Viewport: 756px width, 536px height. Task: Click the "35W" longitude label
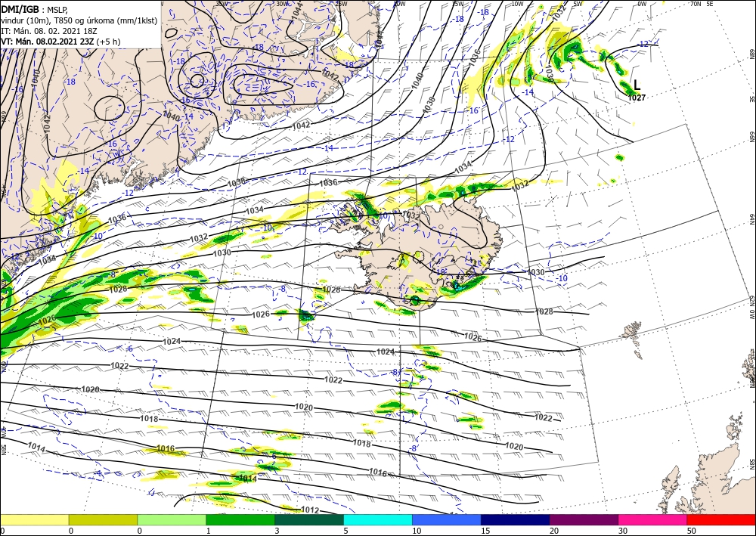222,4
